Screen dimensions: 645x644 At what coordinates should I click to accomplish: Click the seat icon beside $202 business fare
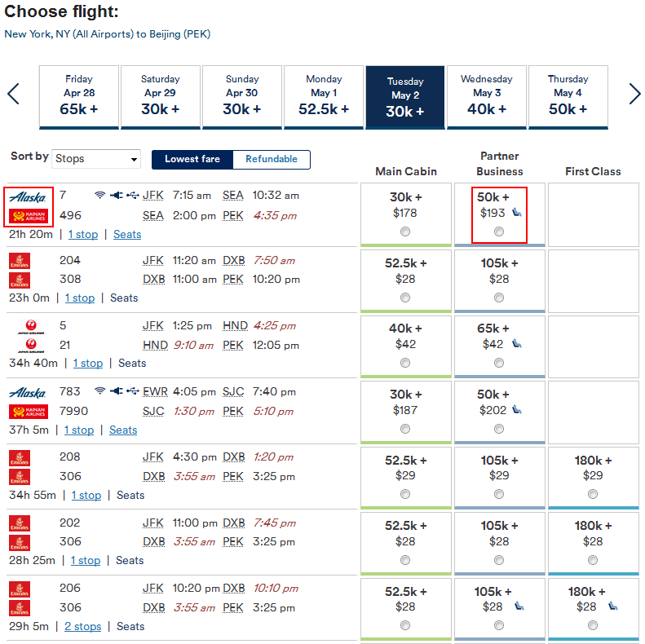517,409
